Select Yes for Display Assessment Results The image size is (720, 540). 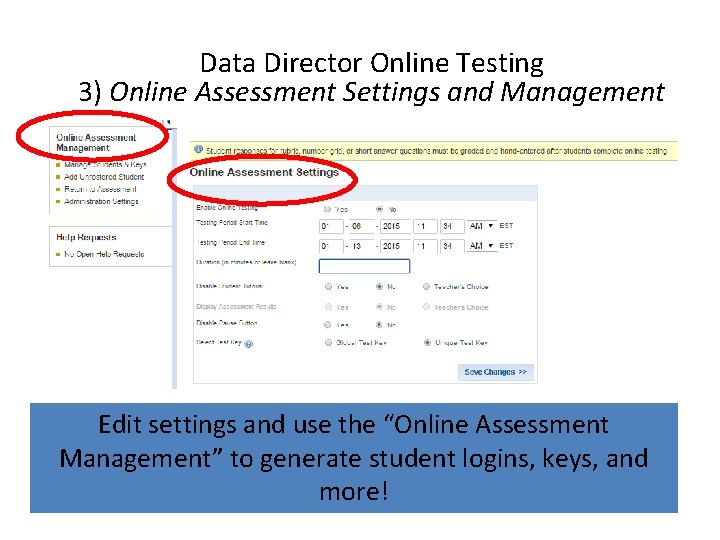(328, 307)
